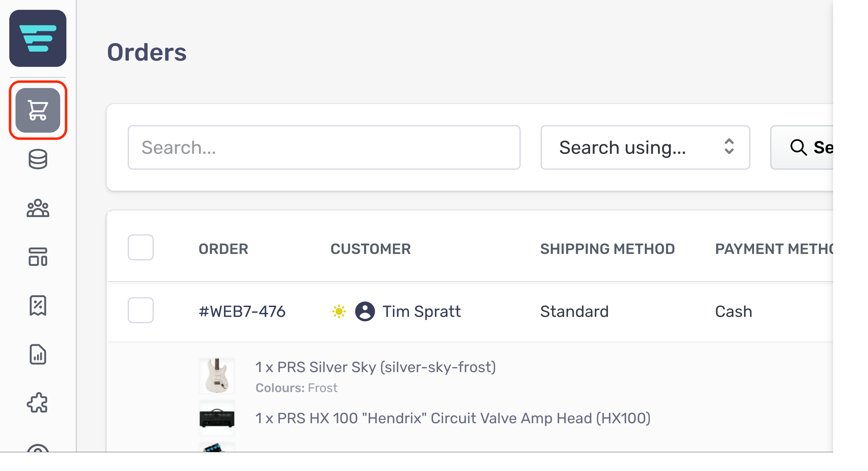
Task: Open Discounts via the coupon icon
Action: pos(38,306)
